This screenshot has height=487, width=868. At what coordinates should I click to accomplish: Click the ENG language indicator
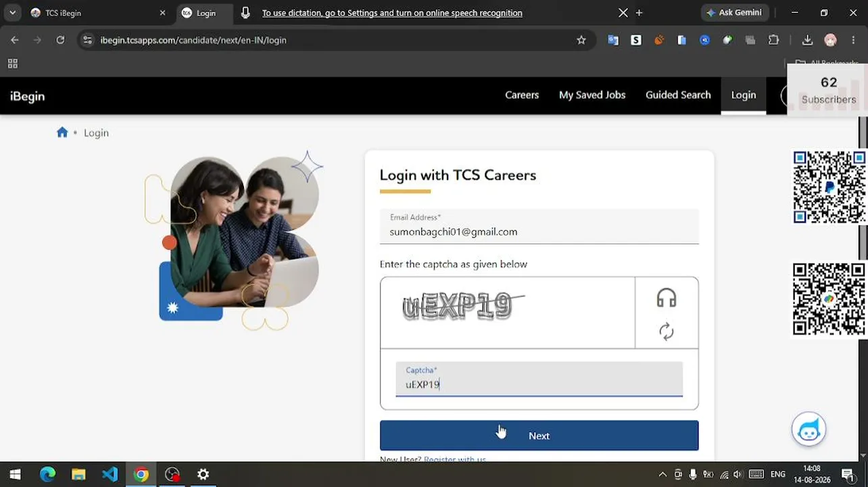[x=778, y=475]
